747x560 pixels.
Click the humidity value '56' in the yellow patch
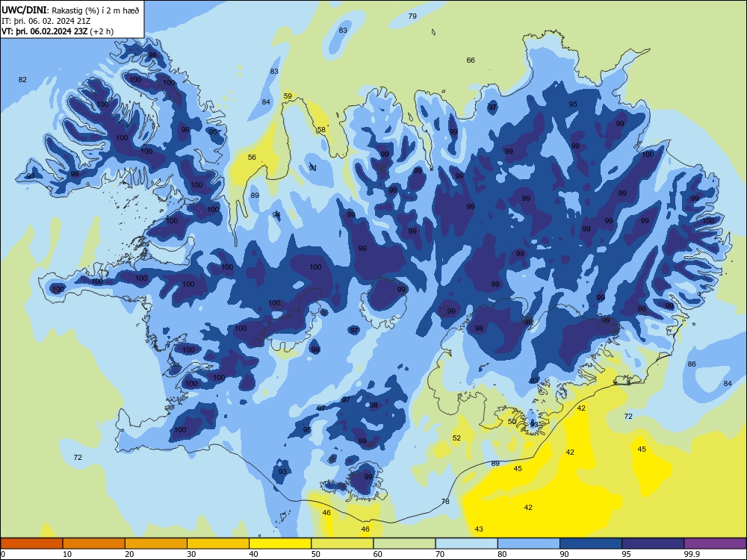[x=252, y=157]
